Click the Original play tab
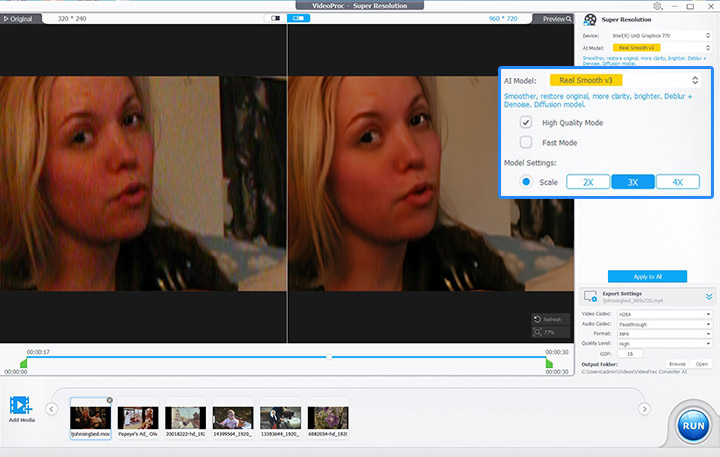This screenshot has width=720, height=457. pos(19,19)
